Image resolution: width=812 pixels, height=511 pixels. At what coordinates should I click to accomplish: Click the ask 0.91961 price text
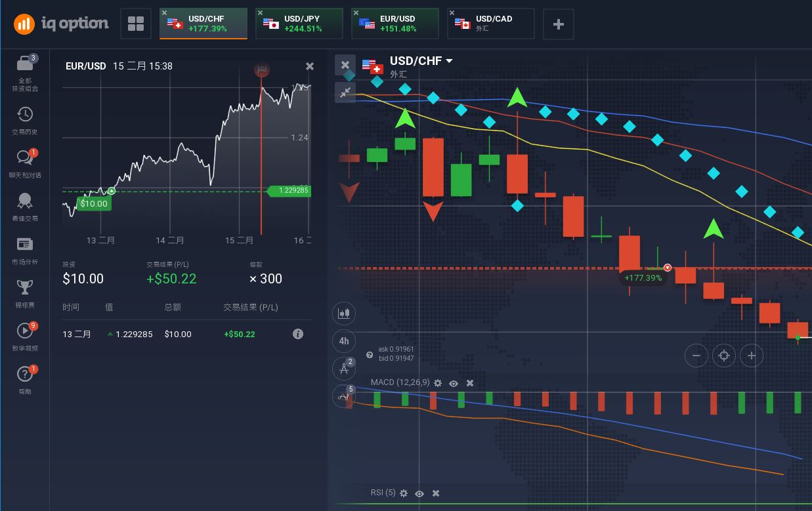(396, 350)
